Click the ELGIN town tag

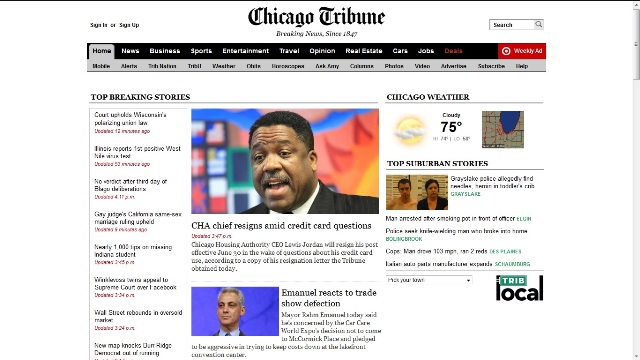[524, 219]
